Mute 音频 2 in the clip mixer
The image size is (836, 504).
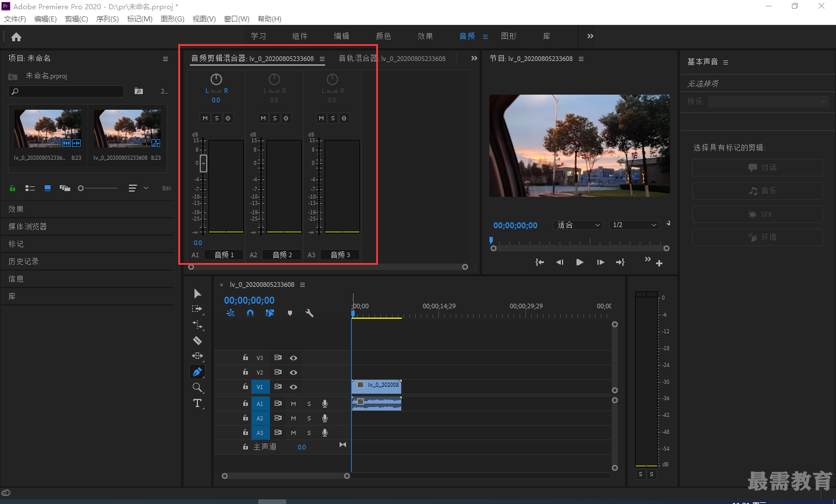(x=263, y=118)
